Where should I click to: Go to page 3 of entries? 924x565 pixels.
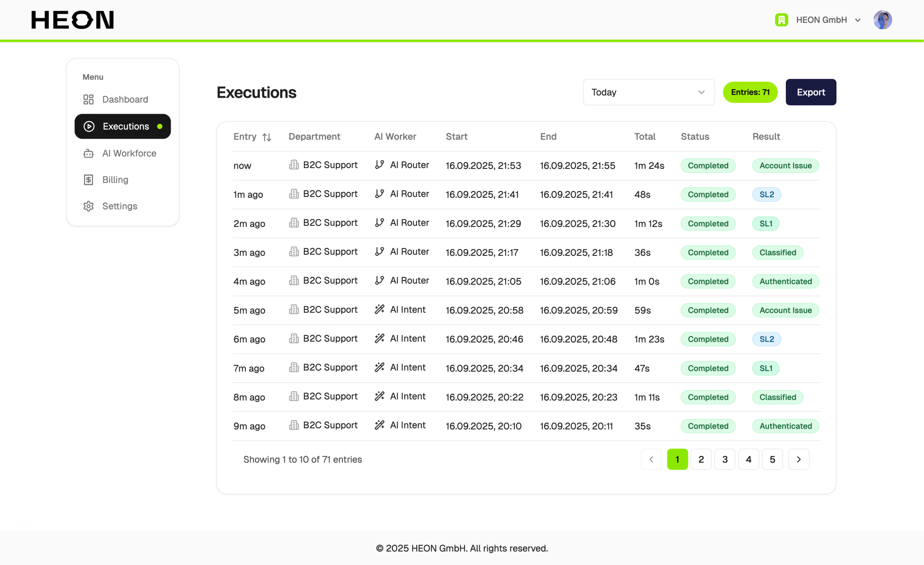pos(725,459)
